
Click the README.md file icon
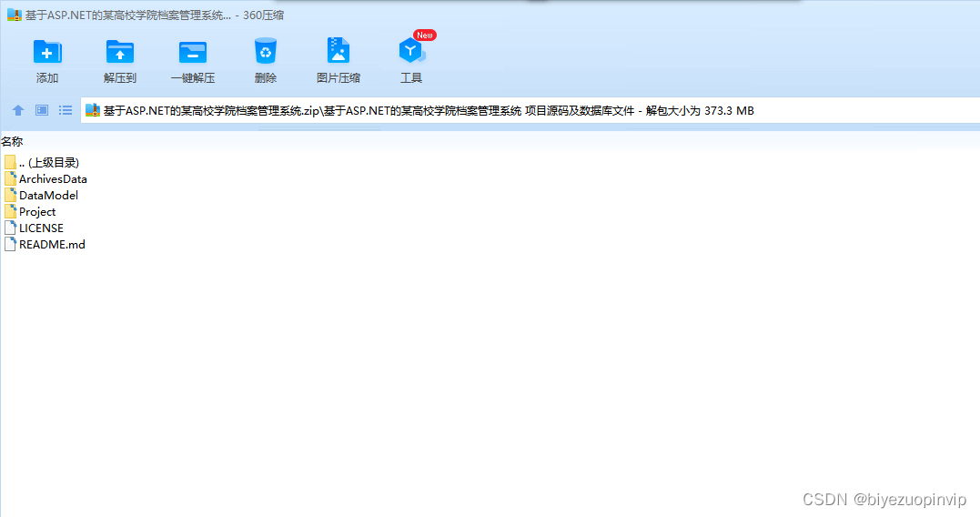(10, 244)
